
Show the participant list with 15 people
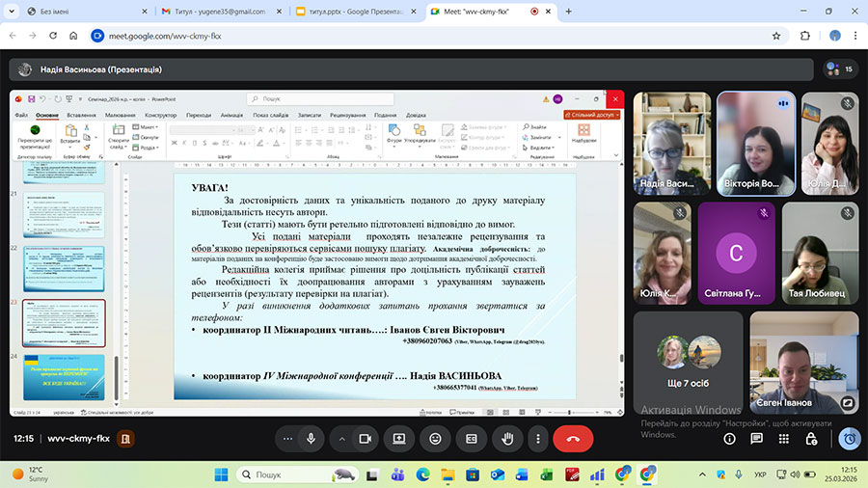838,69
